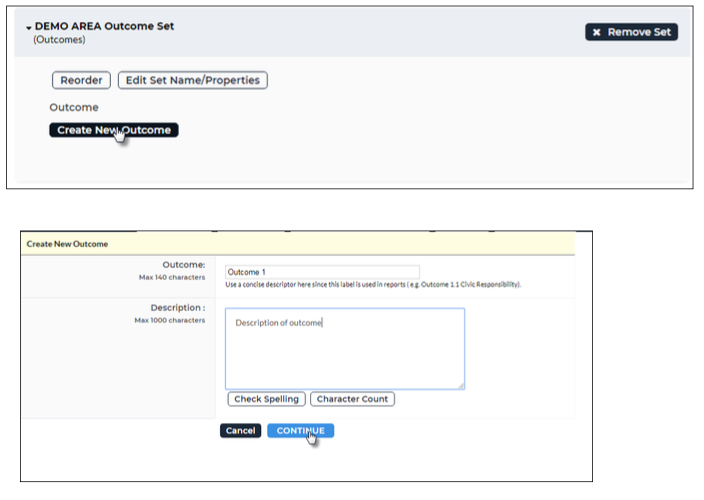Open Edit Set Name/Properties
This screenshot has height=500, width=704.
(193, 80)
